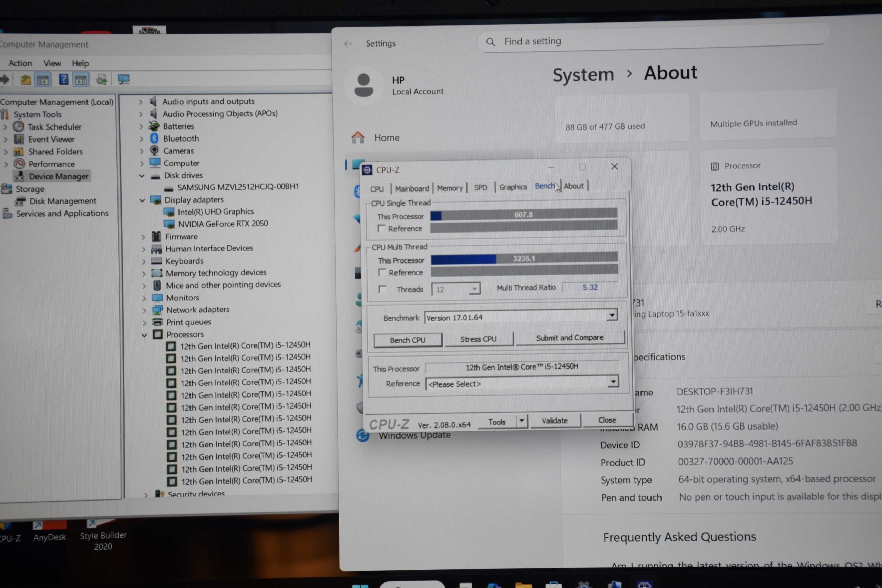Select Performance in Computer Management tree
The height and width of the screenshot is (588, 882).
(52, 164)
